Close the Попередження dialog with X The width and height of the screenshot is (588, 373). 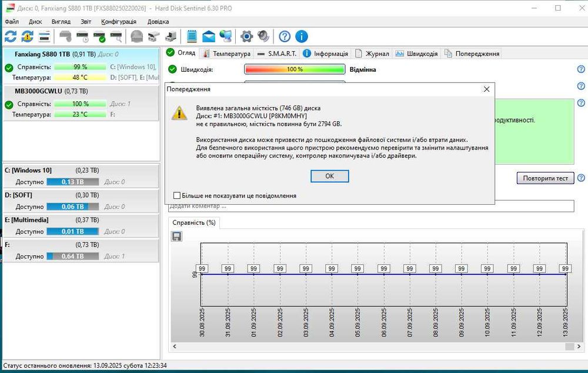486,89
